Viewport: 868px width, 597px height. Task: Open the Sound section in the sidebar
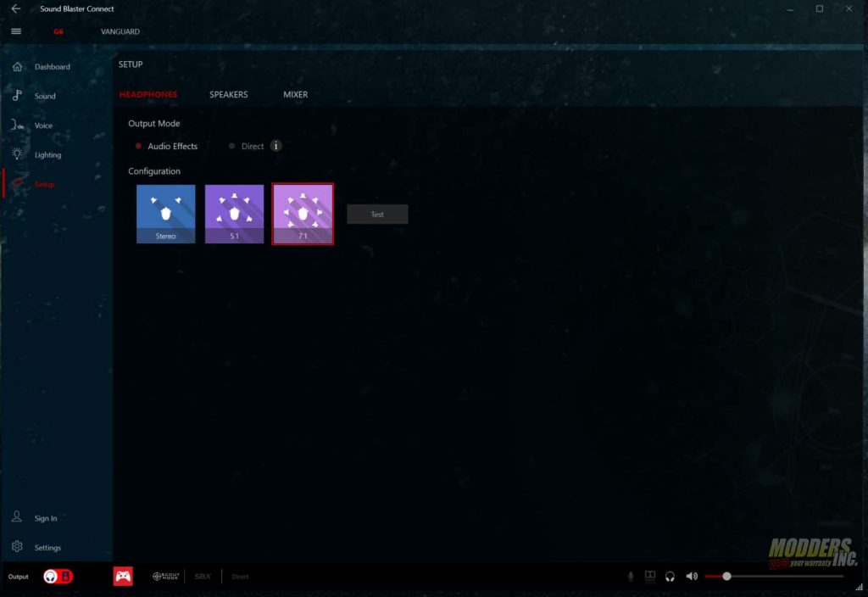pos(45,96)
